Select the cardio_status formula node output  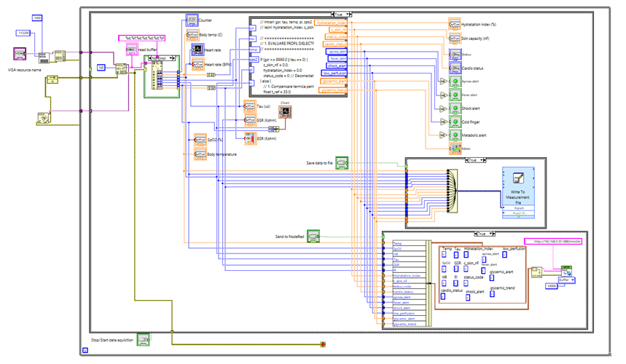(335, 44)
